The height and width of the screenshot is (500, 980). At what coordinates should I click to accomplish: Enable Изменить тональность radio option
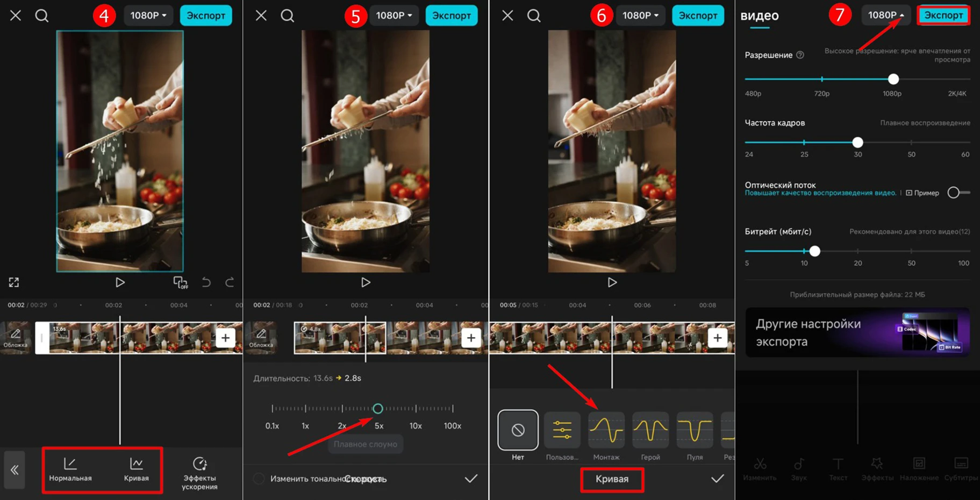coord(259,478)
